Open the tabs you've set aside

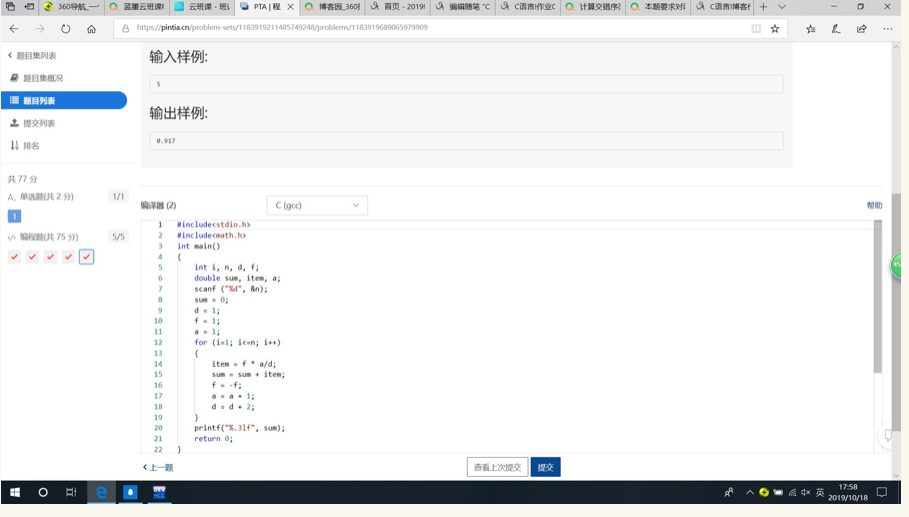(10, 6)
